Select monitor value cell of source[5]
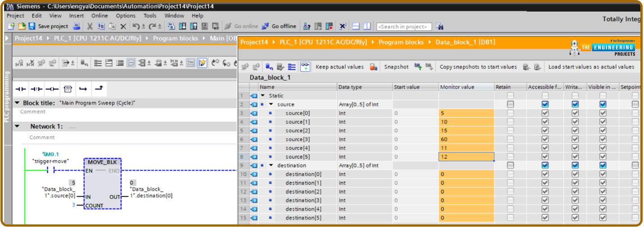Image resolution: width=644 pixels, height=228 pixels. pos(466,157)
